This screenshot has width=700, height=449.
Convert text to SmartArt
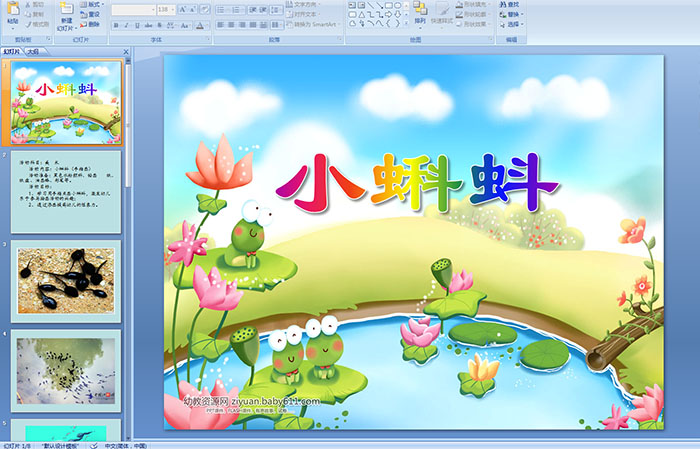[x=313, y=24]
